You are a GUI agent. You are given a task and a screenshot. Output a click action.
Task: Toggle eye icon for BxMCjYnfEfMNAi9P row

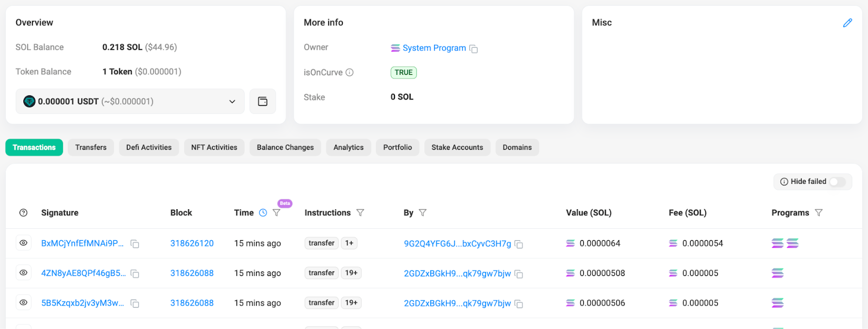point(23,243)
